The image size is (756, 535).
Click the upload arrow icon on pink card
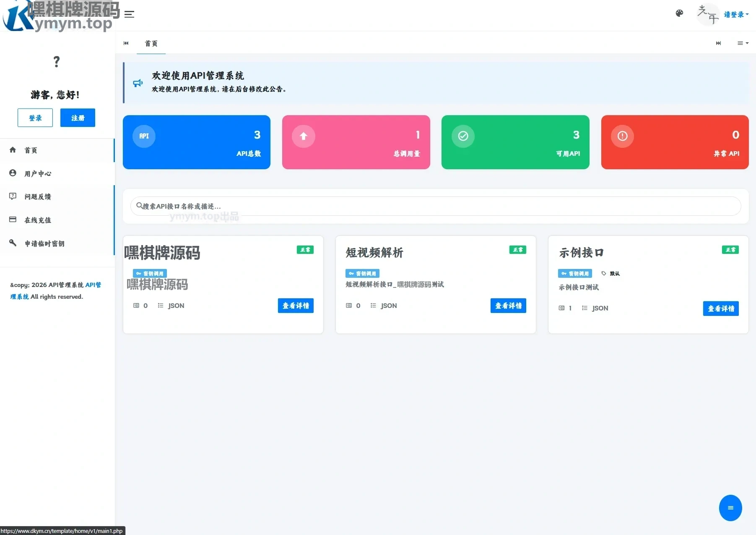[x=304, y=136]
